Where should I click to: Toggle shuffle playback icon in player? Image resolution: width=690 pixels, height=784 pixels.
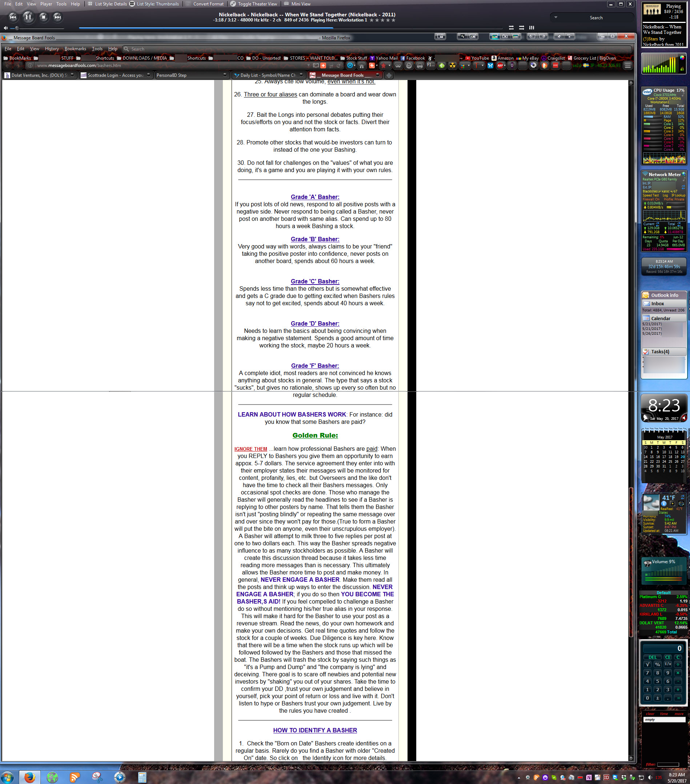[511, 28]
